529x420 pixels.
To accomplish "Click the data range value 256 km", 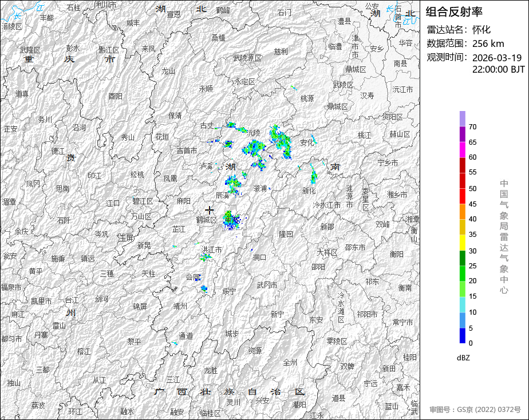I will click(488, 43).
